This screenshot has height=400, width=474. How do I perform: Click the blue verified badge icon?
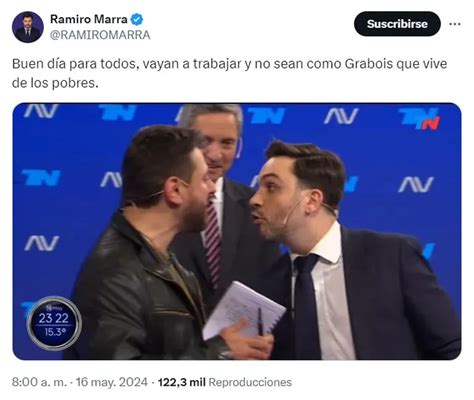tap(137, 19)
